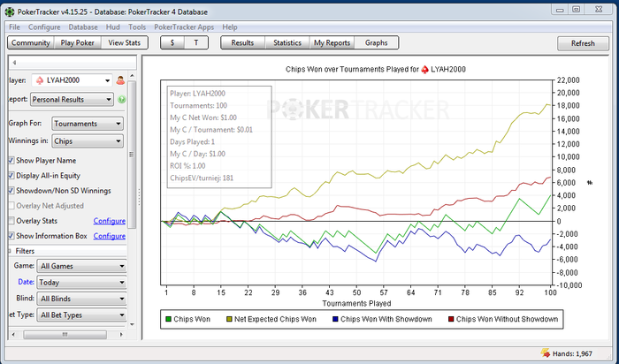Click the 'ChipsEV/turniej: 181' info text
619x364 pixels.
202,178
